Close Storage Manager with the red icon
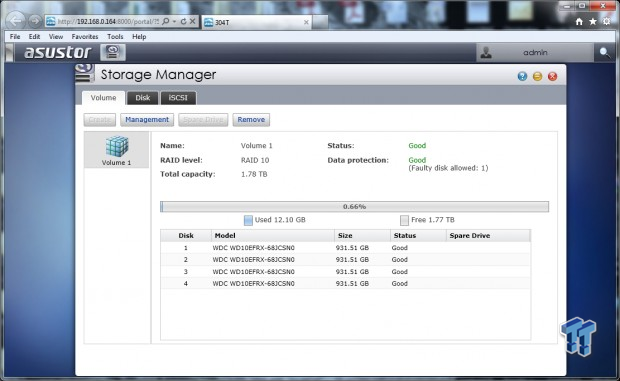 tap(552, 76)
